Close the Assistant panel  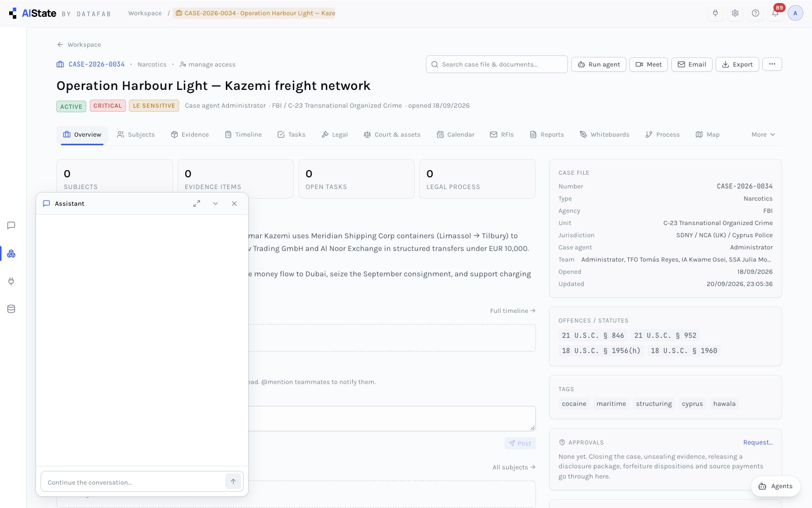pyautogui.click(x=234, y=204)
